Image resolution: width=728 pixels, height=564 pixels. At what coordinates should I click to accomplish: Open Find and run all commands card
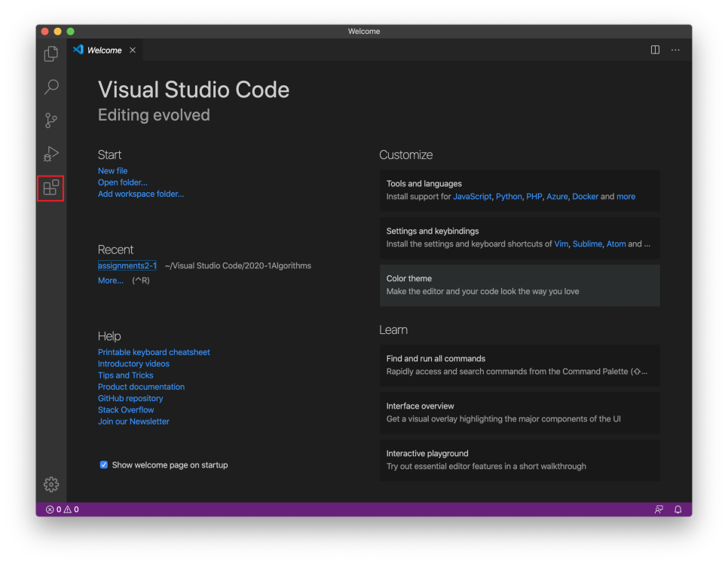tap(519, 365)
